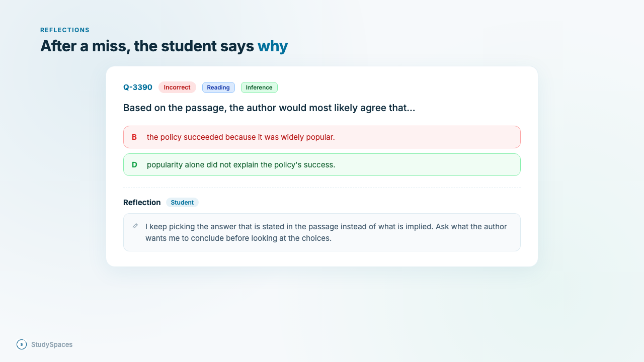Click the StudySpaces brand name

tap(52, 344)
